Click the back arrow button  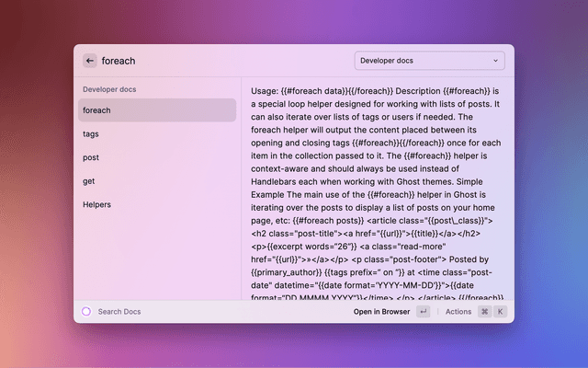click(x=89, y=61)
